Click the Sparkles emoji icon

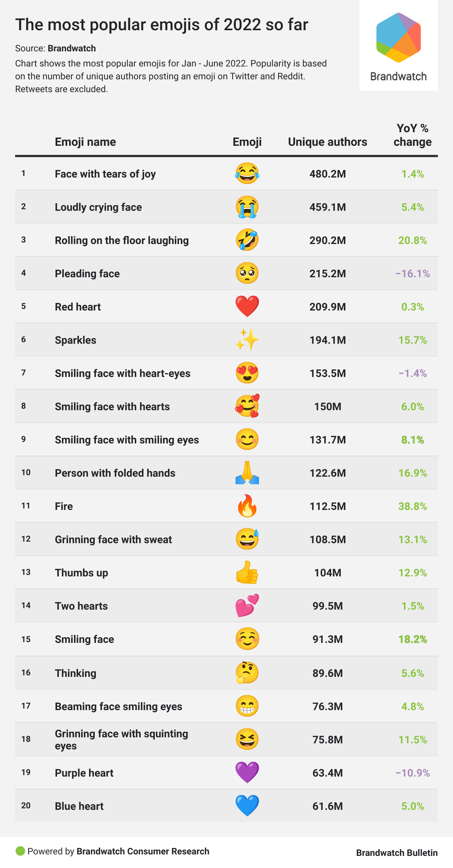[247, 340]
